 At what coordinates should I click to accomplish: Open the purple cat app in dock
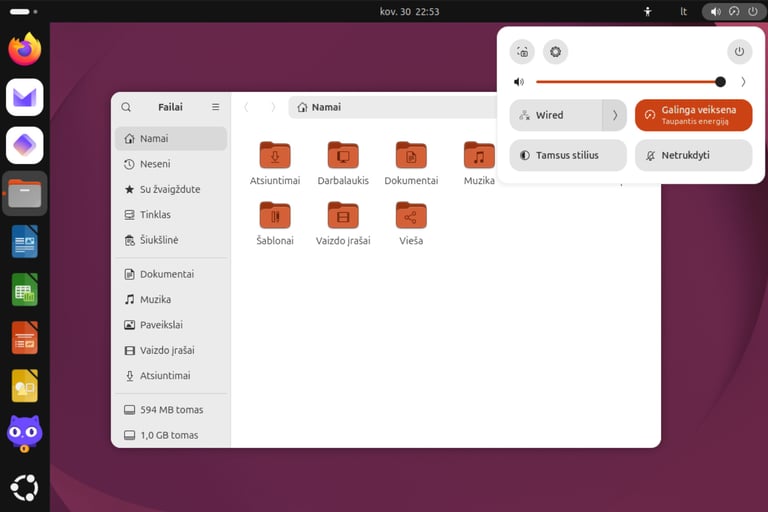(x=24, y=434)
